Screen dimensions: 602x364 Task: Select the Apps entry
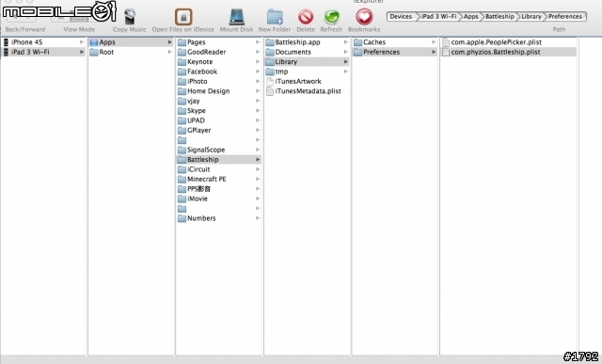point(131,41)
